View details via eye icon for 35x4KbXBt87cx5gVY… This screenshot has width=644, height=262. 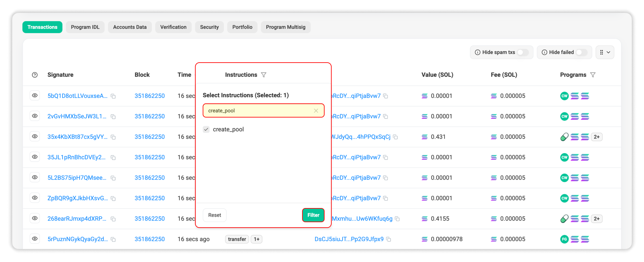tap(35, 136)
